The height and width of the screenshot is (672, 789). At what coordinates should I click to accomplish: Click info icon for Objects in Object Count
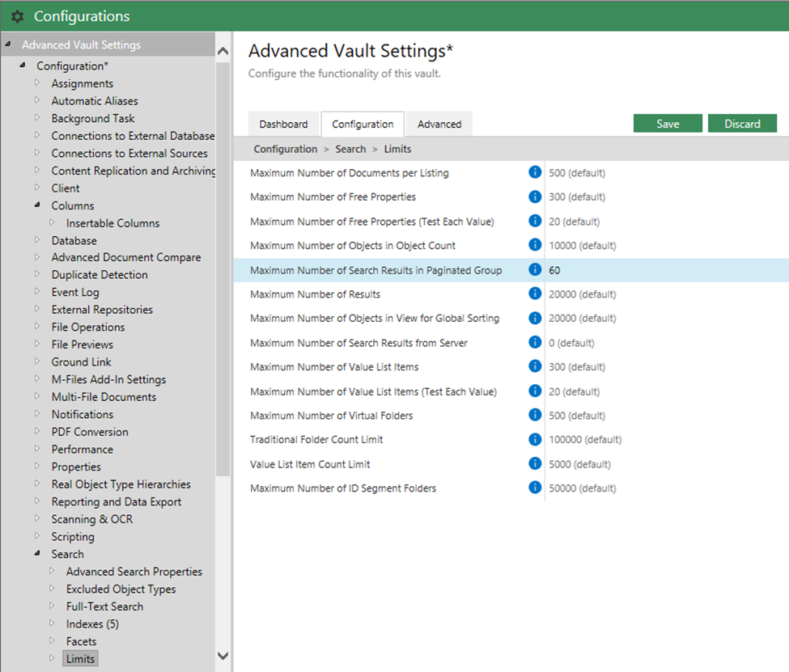pos(535,245)
